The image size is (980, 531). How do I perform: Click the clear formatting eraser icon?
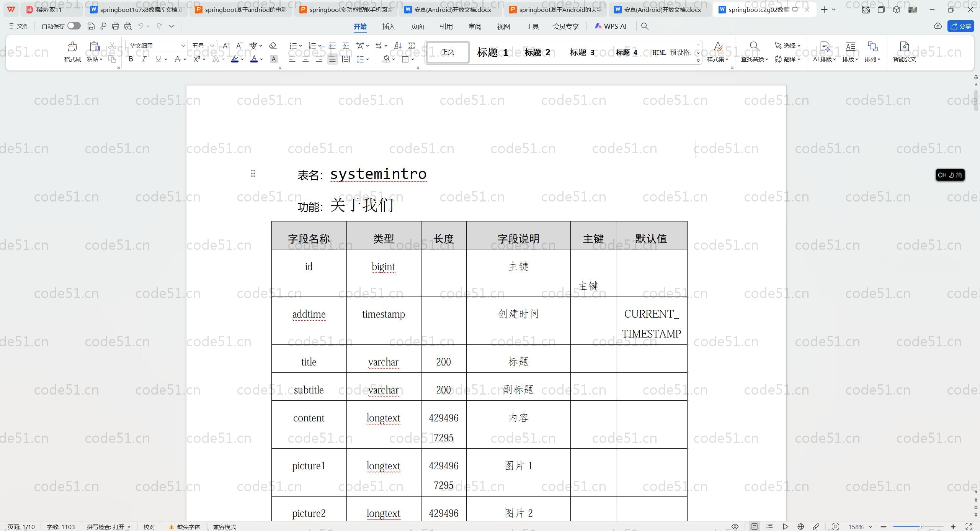(x=273, y=46)
